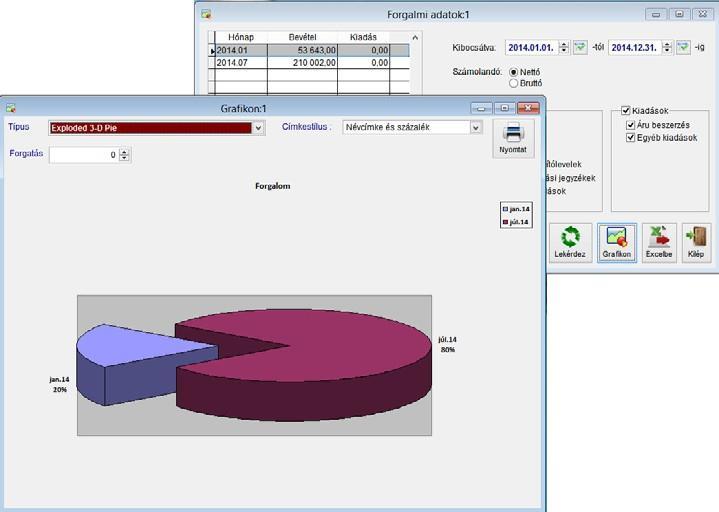The height and width of the screenshot is (512, 719).
Task: Click the Forgatás rotation spinner arrows
Action: click(x=124, y=155)
